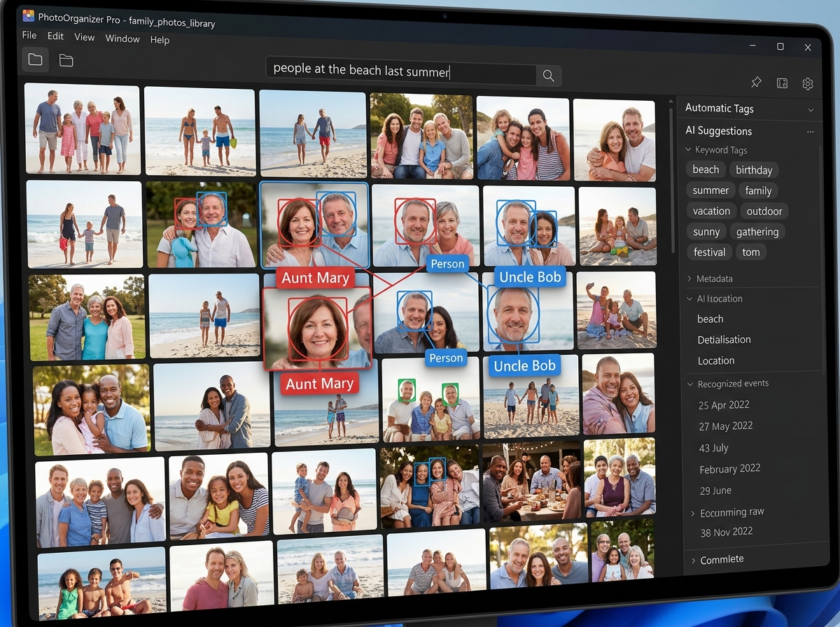Select the 43 July event

click(714, 448)
